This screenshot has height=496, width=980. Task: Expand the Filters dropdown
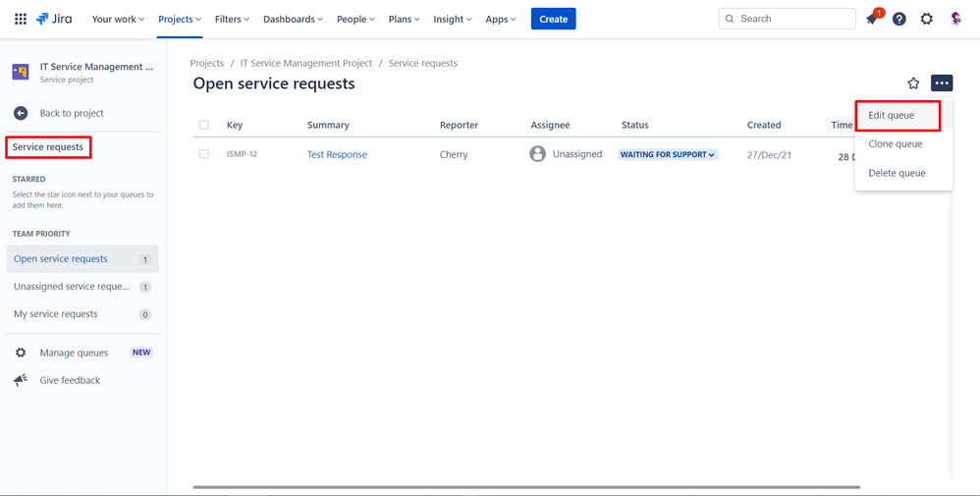coord(232,19)
